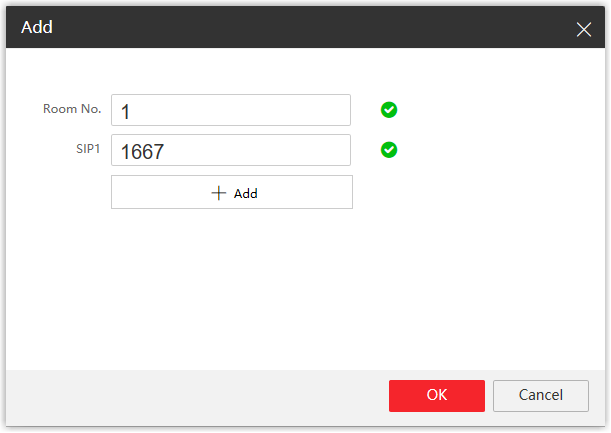Click the dark title bar of the dialog
Image resolution: width=611 pixels, height=433 pixels.
[x=300, y=28]
